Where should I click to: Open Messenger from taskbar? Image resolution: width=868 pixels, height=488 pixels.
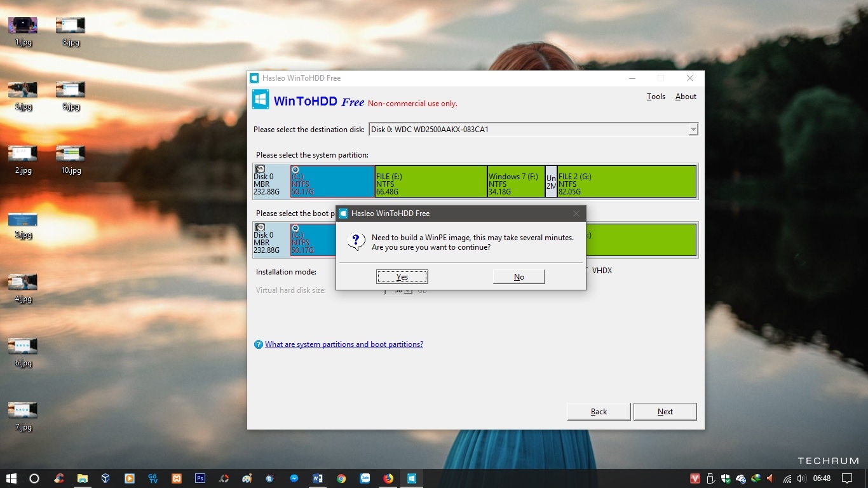pyautogui.click(x=294, y=478)
